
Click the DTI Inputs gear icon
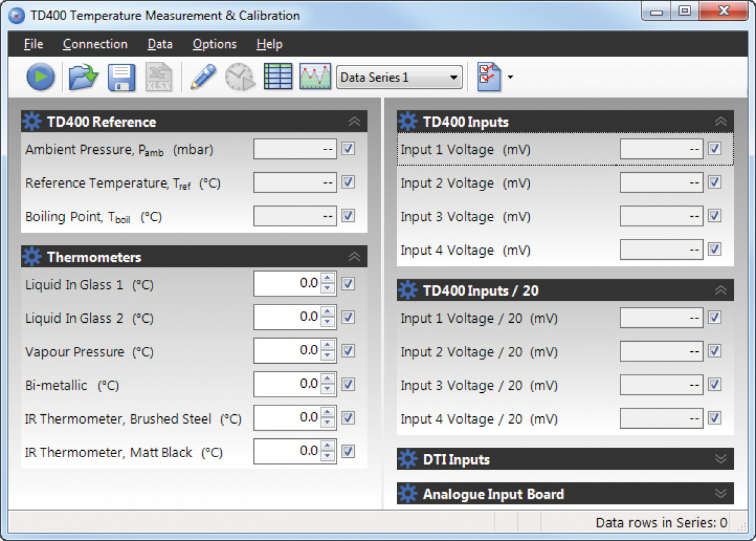[408, 459]
